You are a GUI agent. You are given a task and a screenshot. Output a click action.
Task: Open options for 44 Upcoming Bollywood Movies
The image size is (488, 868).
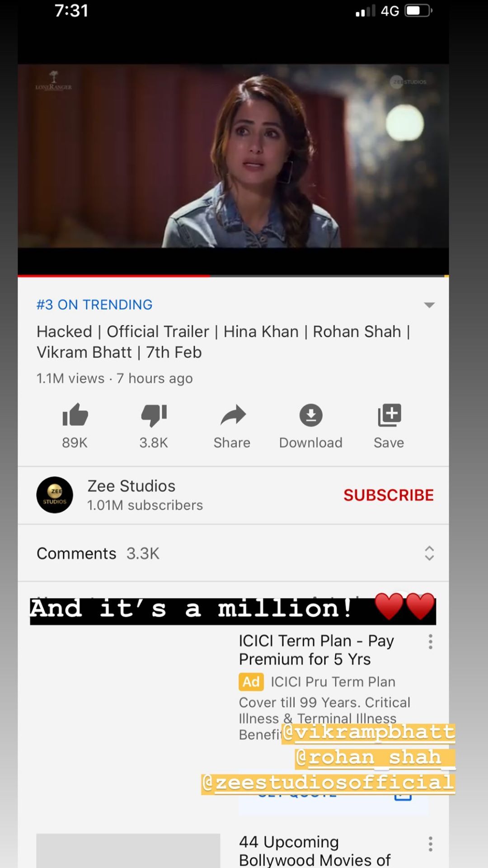(x=430, y=844)
